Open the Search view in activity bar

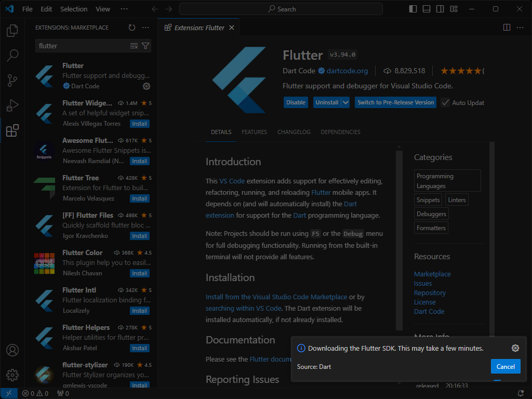click(x=12, y=55)
